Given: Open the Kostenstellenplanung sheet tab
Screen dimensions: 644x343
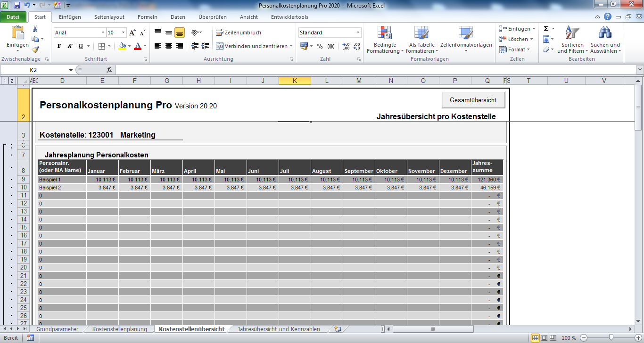Looking at the screenshot, I should tap(119, 329).
